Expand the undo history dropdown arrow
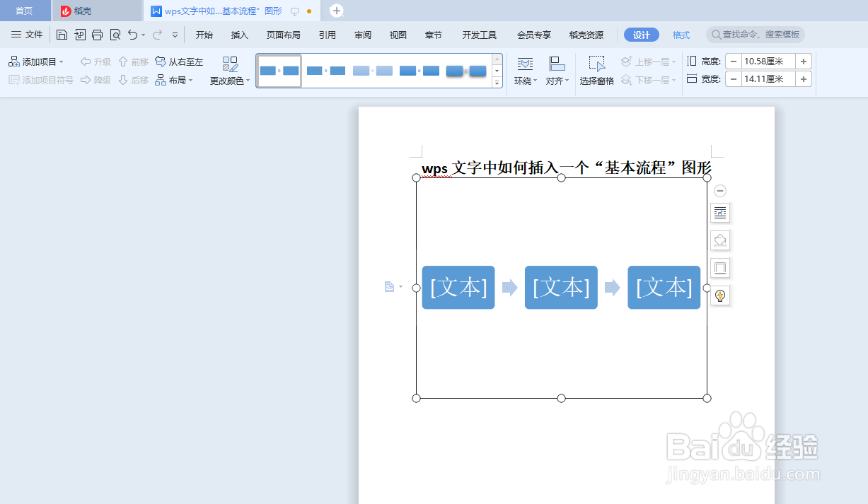This screenshot has width=868, height=504. pos(143,35)
